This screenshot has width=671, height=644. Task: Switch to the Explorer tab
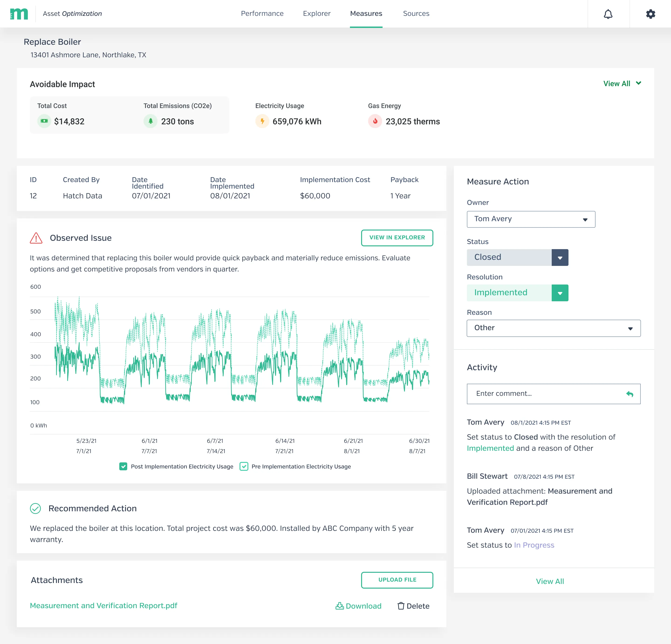[317, 13]
